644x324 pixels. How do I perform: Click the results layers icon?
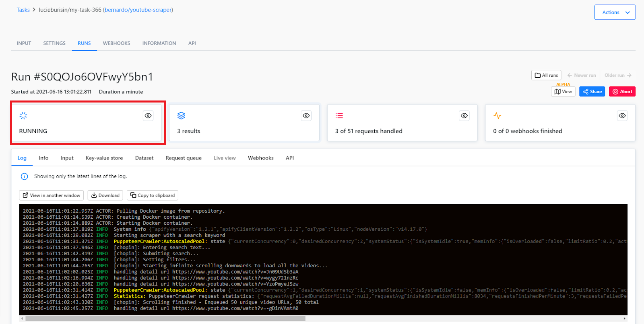tap(181, 116)
